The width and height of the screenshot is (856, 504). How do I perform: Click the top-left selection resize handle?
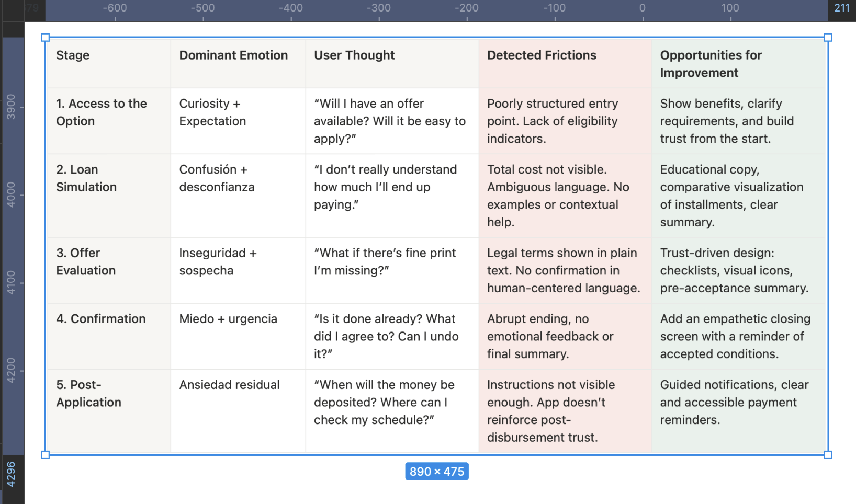[46, 38]
